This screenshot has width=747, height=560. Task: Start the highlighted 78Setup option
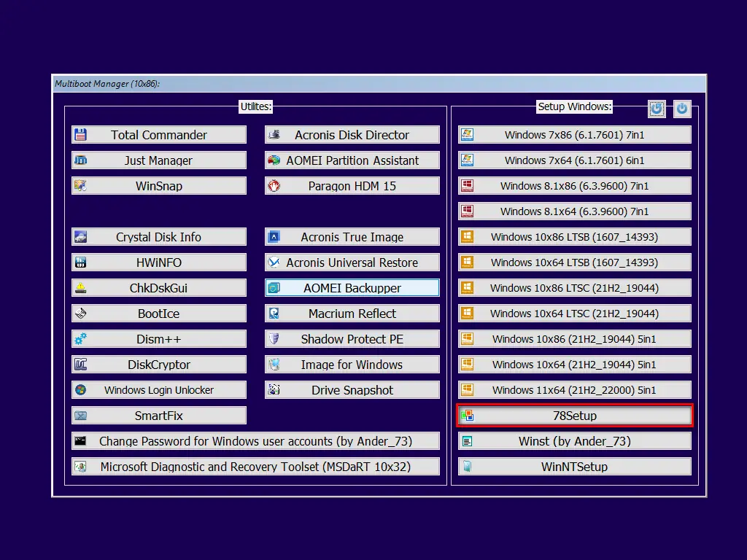click(x=574, y=415)
